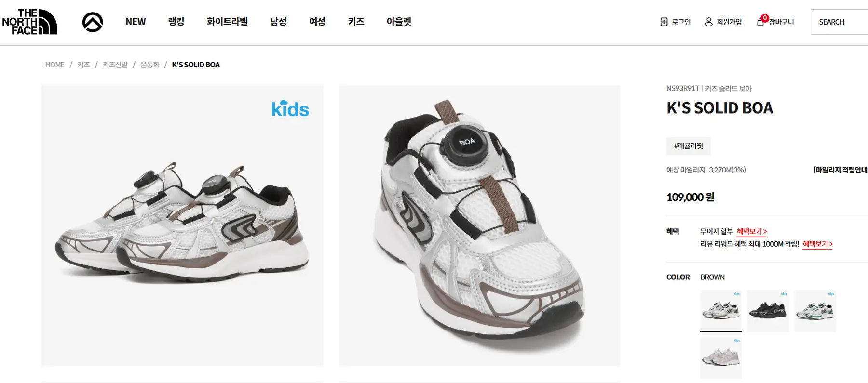Image resolution: width=868 pixels, height=383 pixels.
Task: Click into the SEARCH field
Action: pyautogui.click(x=839, y=22)
